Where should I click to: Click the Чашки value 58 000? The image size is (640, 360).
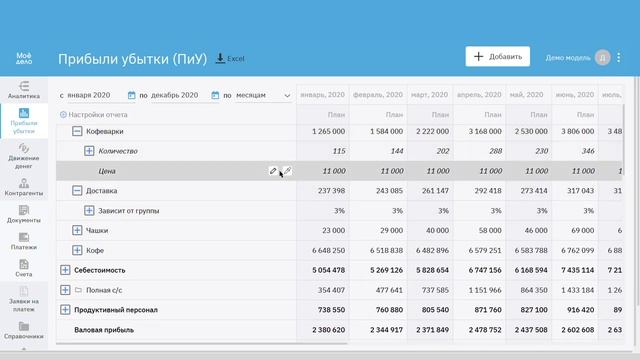(490, 231)
